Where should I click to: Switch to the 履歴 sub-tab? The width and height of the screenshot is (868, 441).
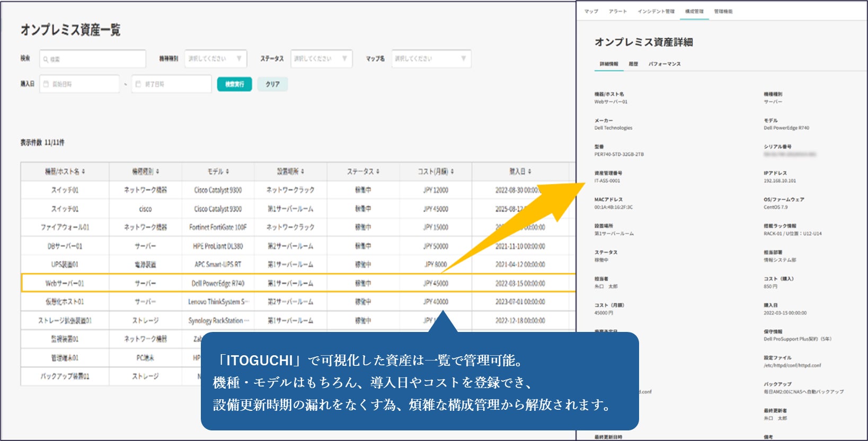pyautogui.click(x=633, y=64)
